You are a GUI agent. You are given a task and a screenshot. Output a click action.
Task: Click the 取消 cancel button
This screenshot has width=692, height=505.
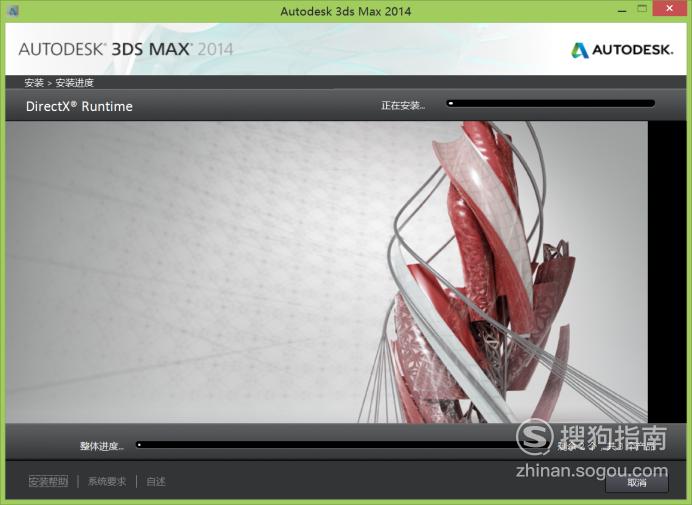pos(636,482)
